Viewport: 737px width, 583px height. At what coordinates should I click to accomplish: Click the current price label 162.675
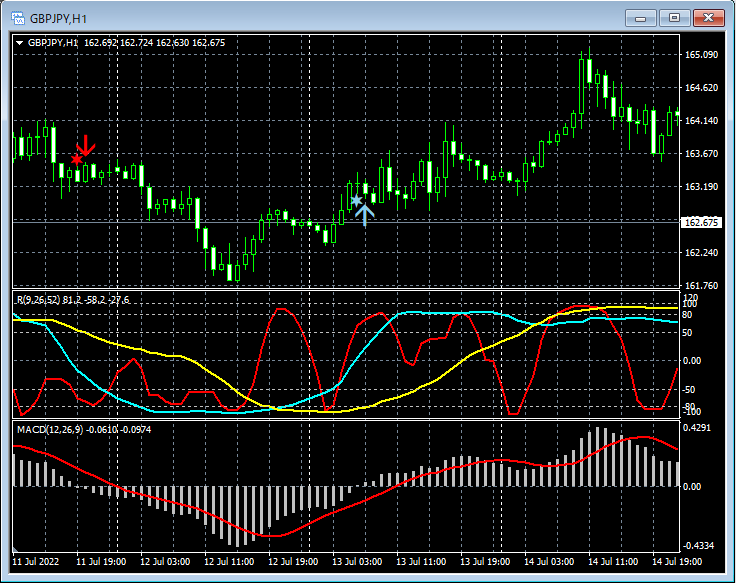coord(701,222)
